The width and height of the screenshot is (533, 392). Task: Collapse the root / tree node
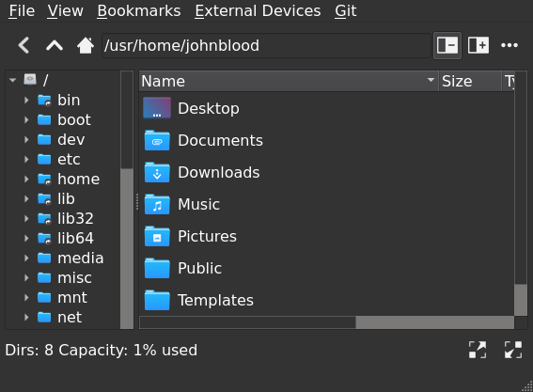point(13,80)
